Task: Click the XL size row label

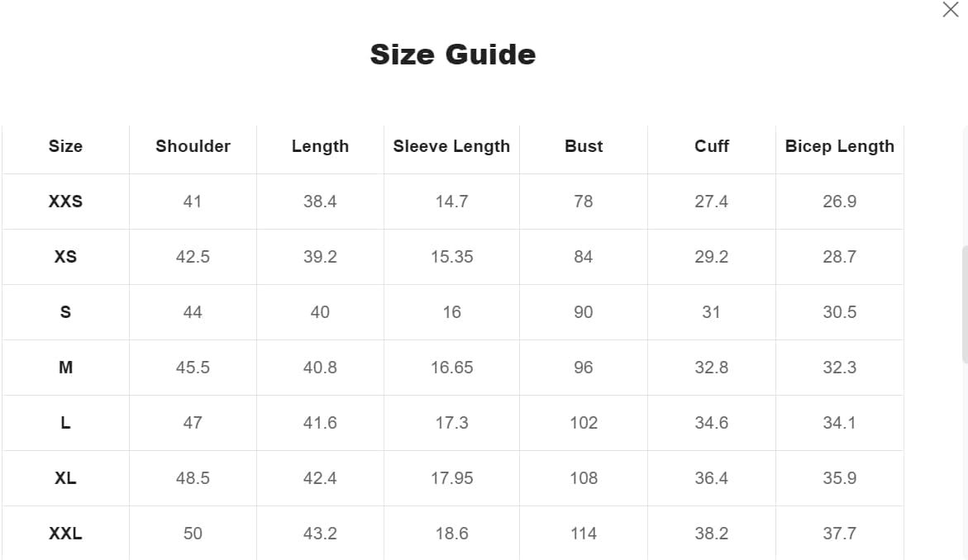Action: pyautogui.click(x=65, y=478)
